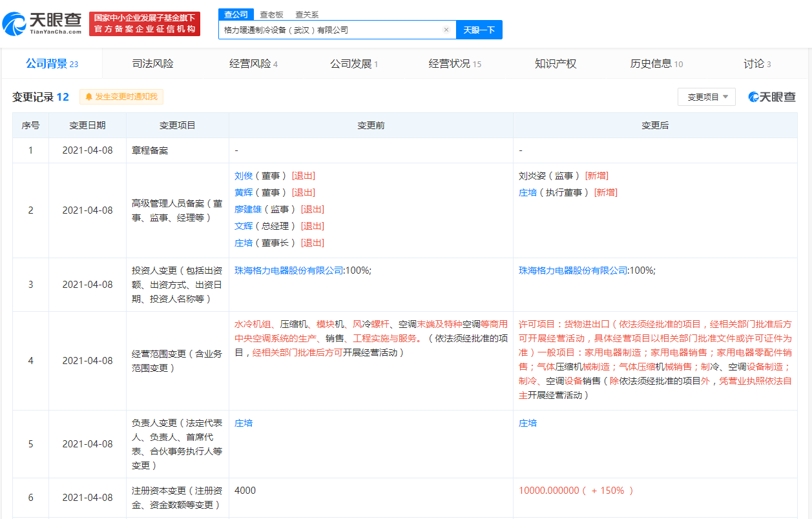View the 历史信息 tab

(x=656, y=64)
